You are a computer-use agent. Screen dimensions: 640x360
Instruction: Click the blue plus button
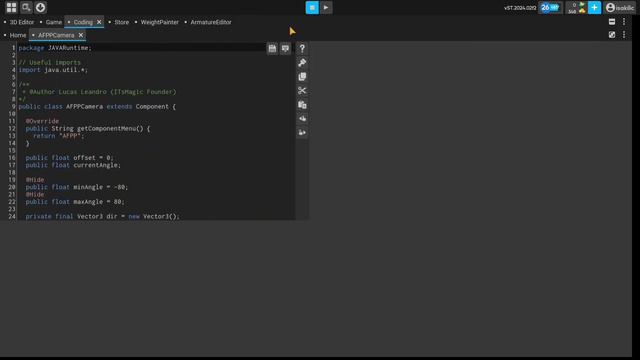tap(594, 7)
